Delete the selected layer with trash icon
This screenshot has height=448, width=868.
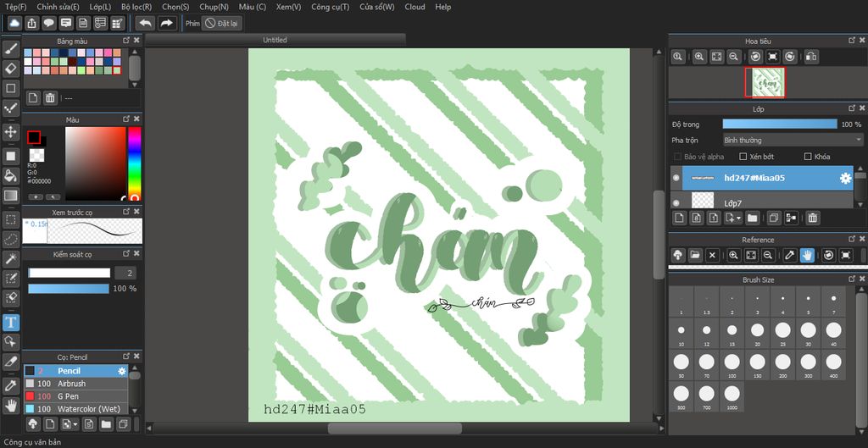pyautogui.click(x=812, y=218)
